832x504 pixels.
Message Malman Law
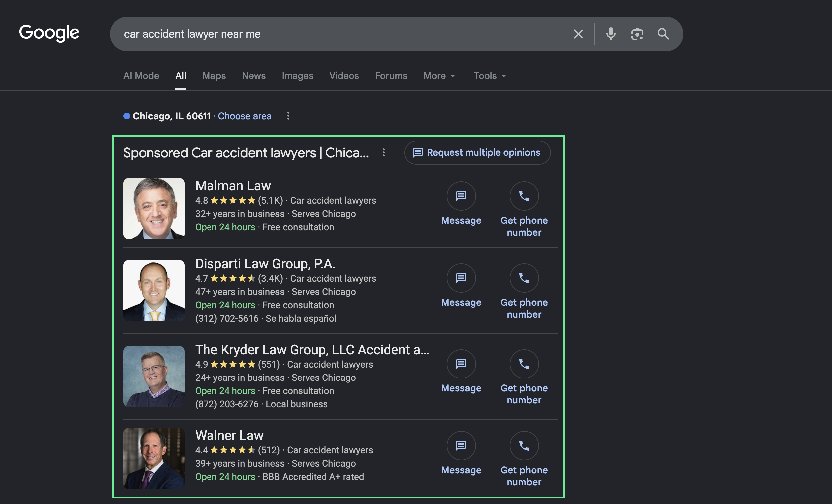[x=461, y=203]
